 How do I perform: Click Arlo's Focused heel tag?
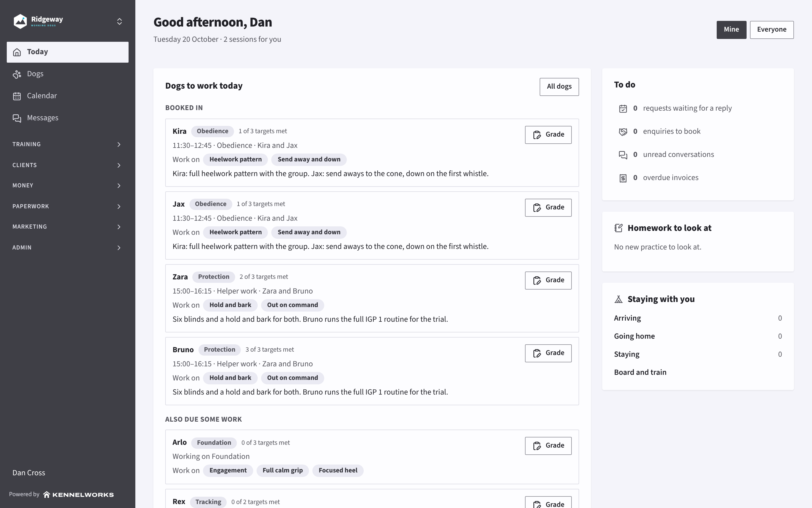337,470
